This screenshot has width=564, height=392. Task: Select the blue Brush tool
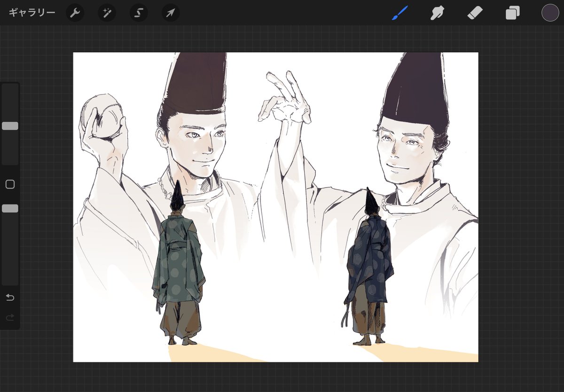400,13
